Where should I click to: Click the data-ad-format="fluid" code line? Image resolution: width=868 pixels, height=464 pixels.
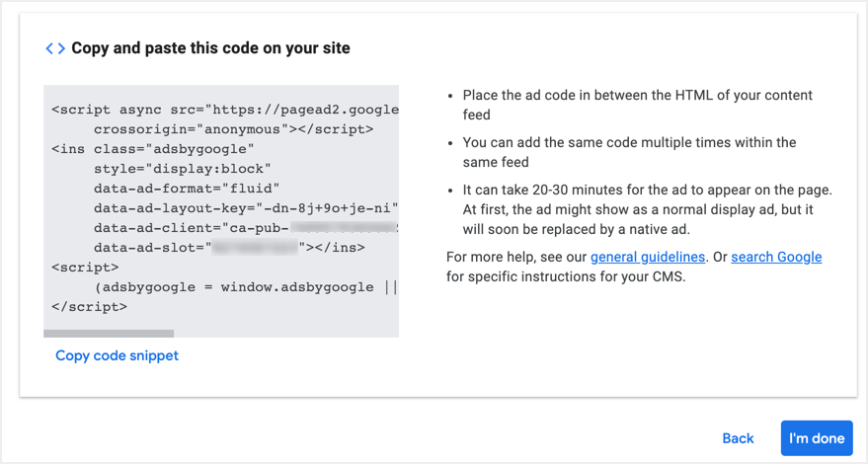click(188, 188)
